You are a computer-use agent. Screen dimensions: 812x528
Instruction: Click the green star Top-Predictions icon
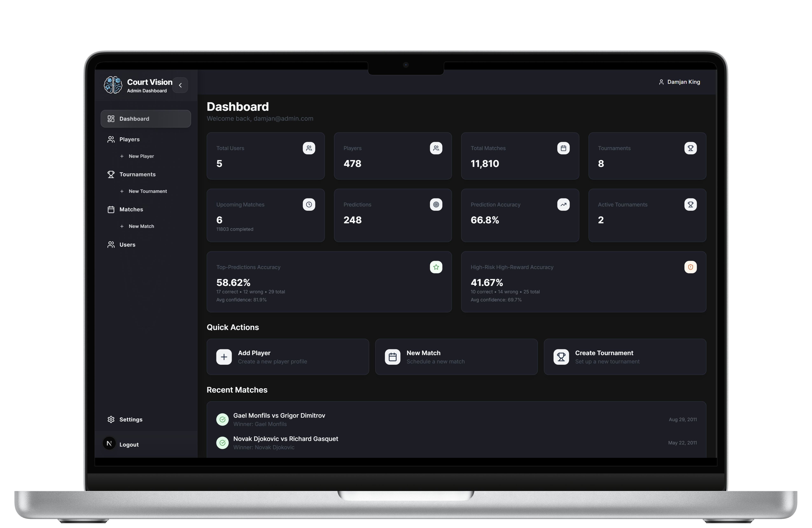436,267
